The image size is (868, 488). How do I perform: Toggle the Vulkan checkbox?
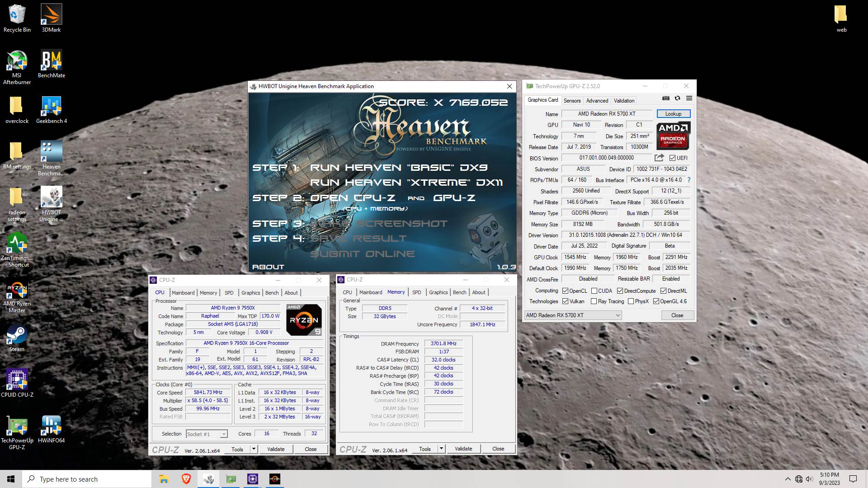click(565, 301)
